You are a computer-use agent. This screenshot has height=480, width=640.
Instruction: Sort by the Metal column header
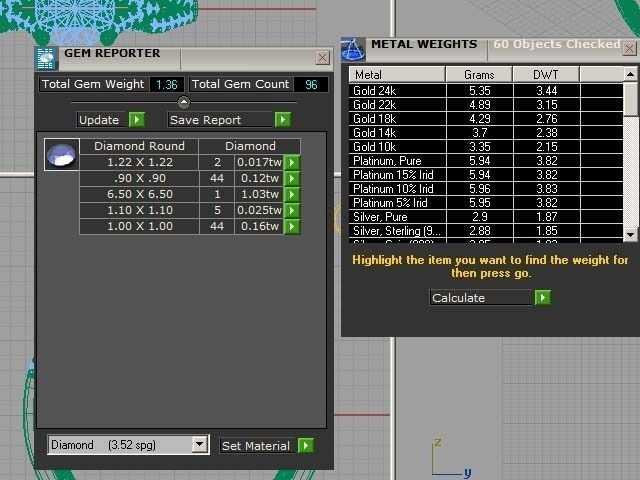[397, 75]
